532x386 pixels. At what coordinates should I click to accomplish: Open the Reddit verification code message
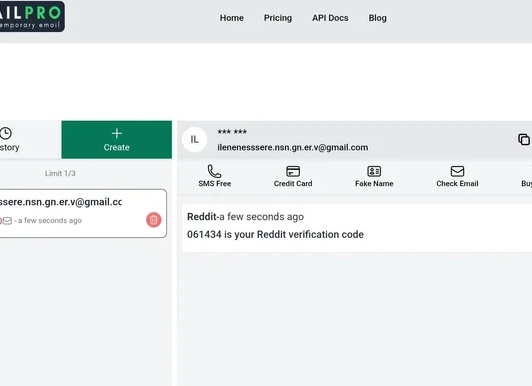(357, 228)
